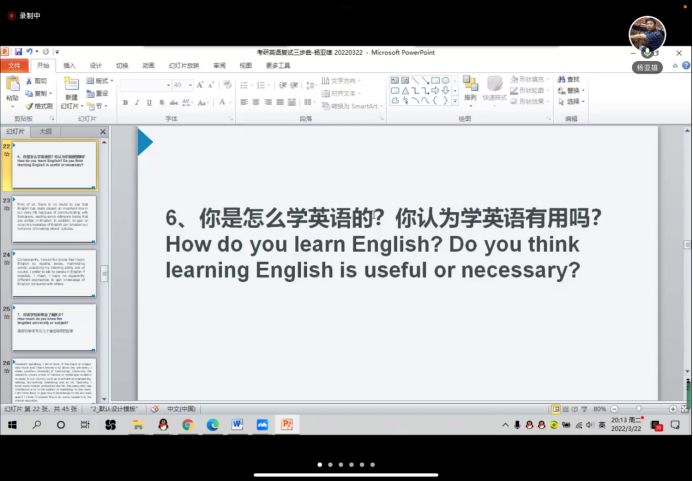Switch to Outline (大纲) pane tab

tap(45, 131)
